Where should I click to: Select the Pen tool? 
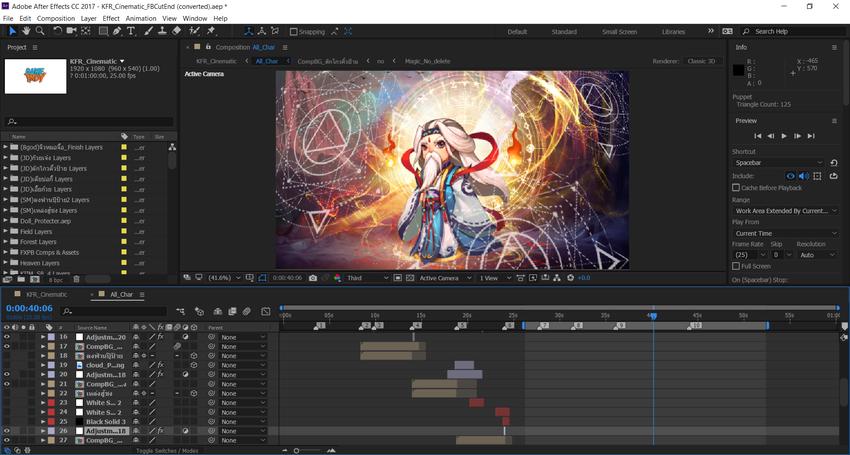pos(117,31)
